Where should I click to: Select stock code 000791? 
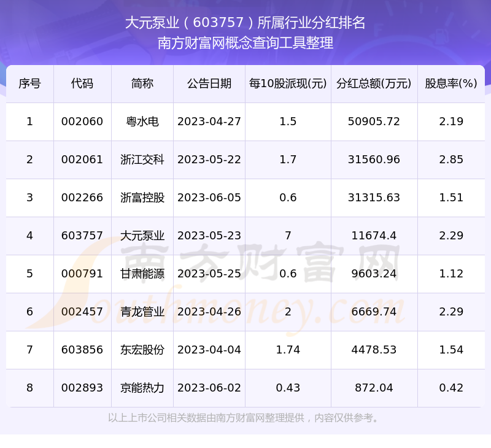[82, 274]
